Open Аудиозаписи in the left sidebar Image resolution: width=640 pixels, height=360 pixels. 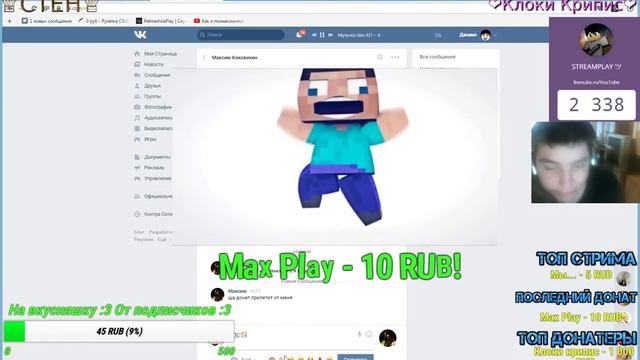153,118
